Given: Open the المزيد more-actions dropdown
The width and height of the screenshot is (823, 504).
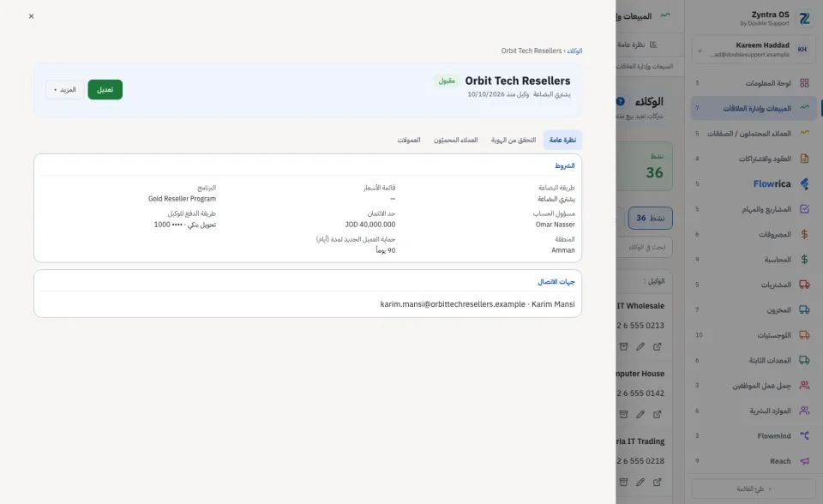Looking at the screenshot, I should [65, 90].
